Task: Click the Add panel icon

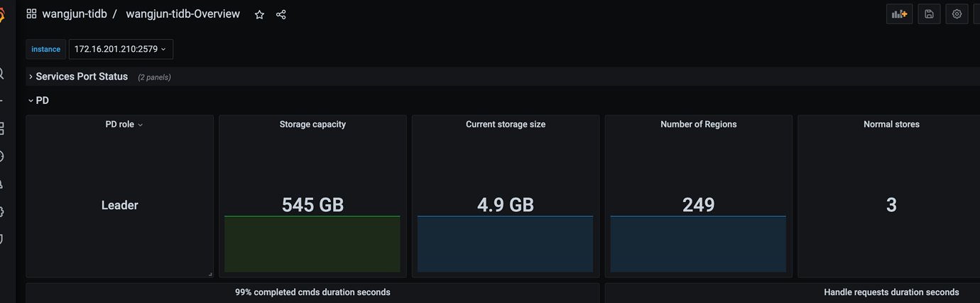Action: click(899, 14)
